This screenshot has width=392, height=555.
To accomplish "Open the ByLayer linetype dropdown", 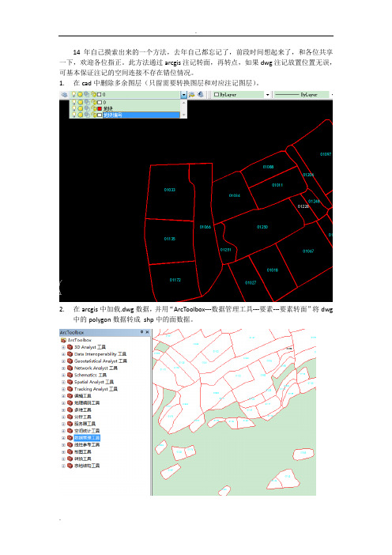I will pyautogui.click(x=331, y=95).
